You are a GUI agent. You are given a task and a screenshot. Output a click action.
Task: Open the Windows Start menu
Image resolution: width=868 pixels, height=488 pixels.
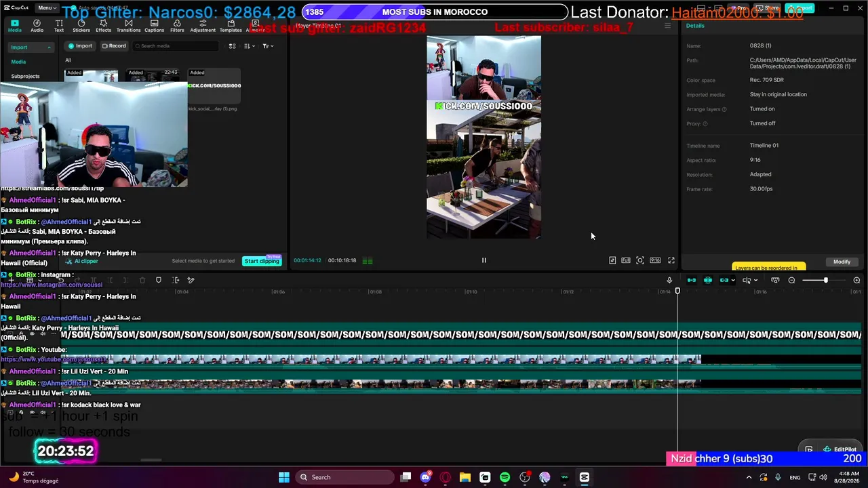284,477
